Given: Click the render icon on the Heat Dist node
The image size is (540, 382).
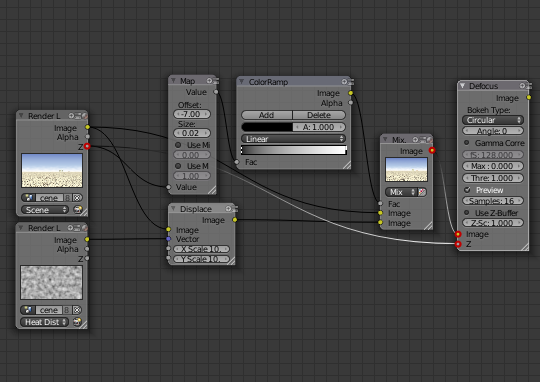Looking at the screenshot, I should 77,322.
